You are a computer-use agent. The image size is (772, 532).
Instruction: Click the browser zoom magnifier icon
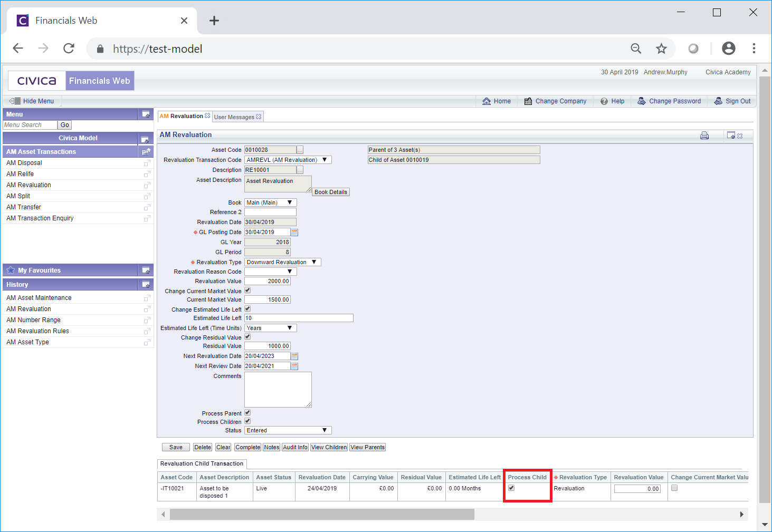[x=636, y=49]
